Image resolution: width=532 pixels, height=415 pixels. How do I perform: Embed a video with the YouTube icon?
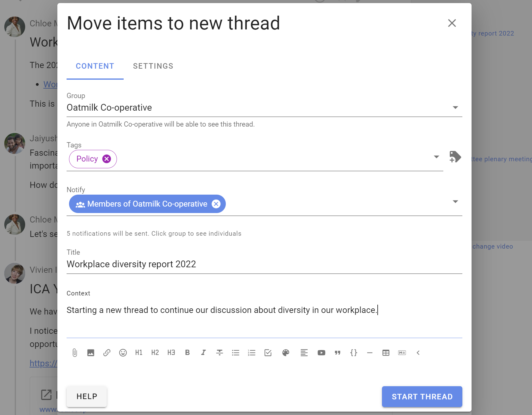click(x=321, y=353)
